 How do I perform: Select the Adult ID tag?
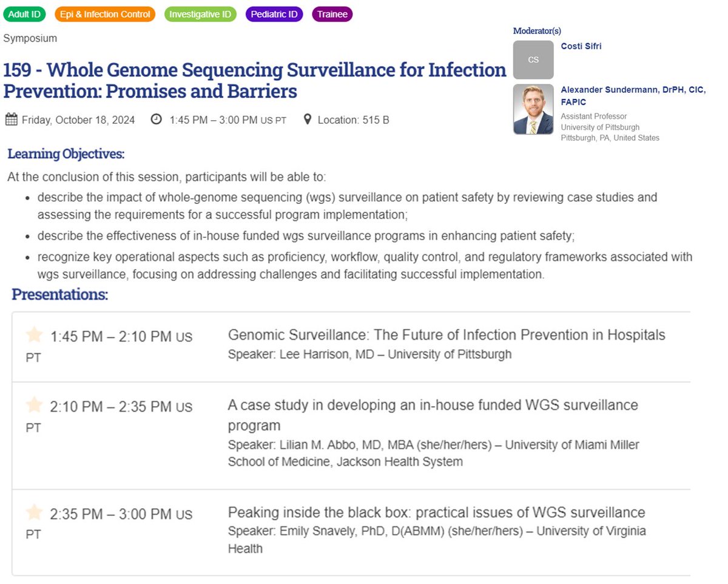tap(24, 14)
